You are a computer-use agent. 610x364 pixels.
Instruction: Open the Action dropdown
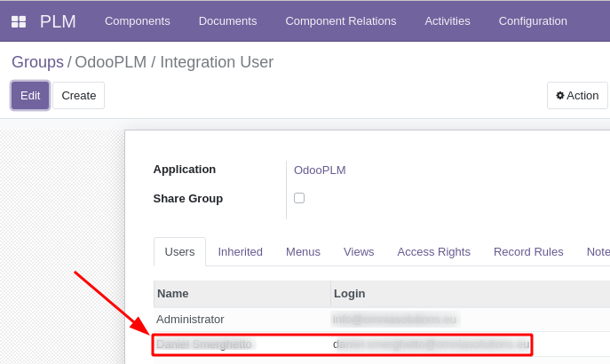pos(577,95)
